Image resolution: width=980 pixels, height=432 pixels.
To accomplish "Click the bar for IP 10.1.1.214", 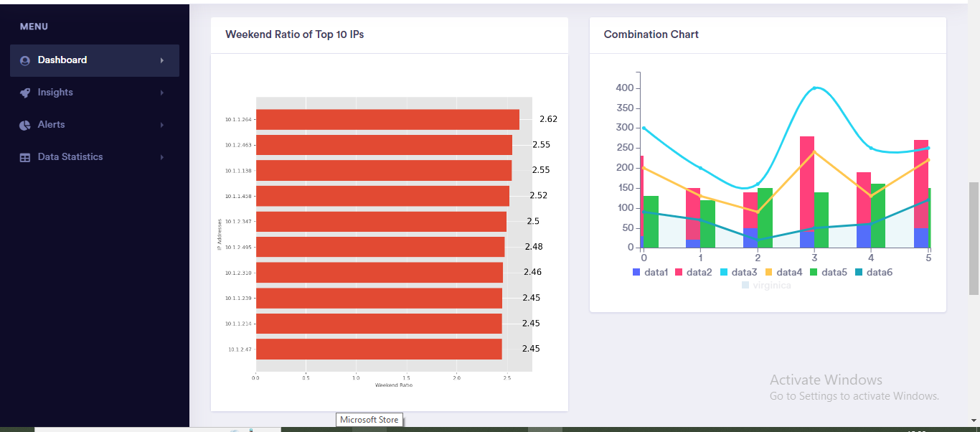I will 379,324.
